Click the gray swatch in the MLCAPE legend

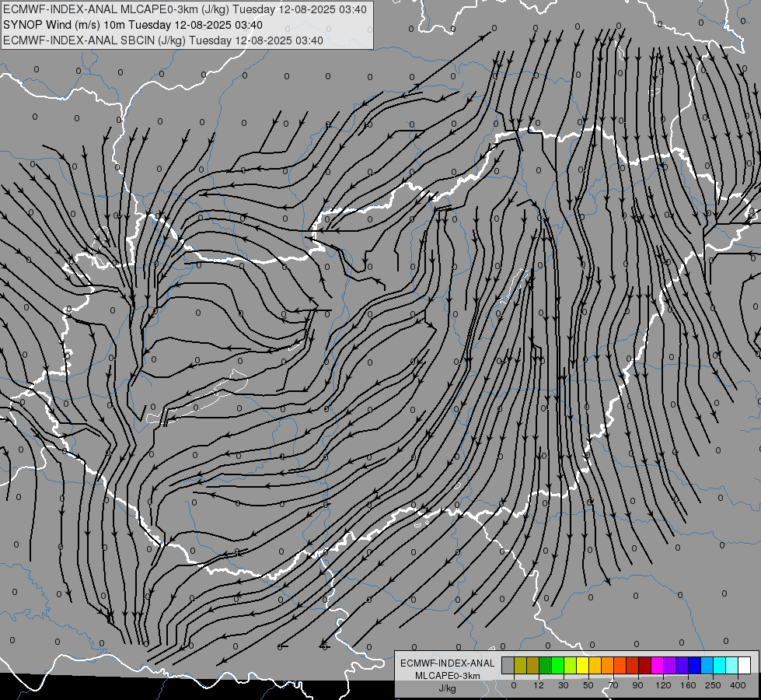tap(508, 665)
